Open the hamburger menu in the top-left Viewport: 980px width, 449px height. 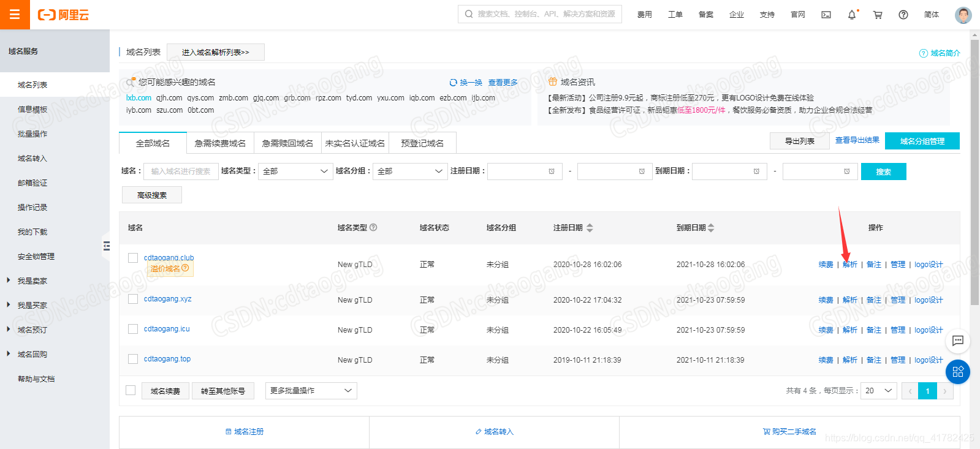coord(15,14)
